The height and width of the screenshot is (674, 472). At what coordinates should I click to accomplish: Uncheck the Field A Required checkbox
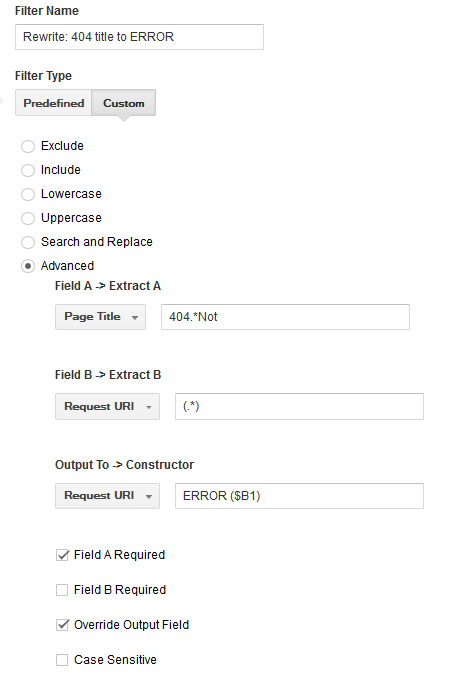[x=62, y=555]
